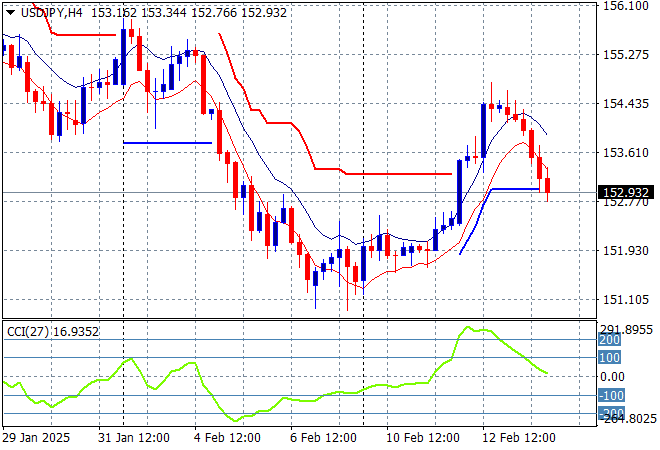Click the 12 Feb 12:00 time label
Image resolution: width=660 pixels, height=450 pixels.
click(x=519, y=438)
